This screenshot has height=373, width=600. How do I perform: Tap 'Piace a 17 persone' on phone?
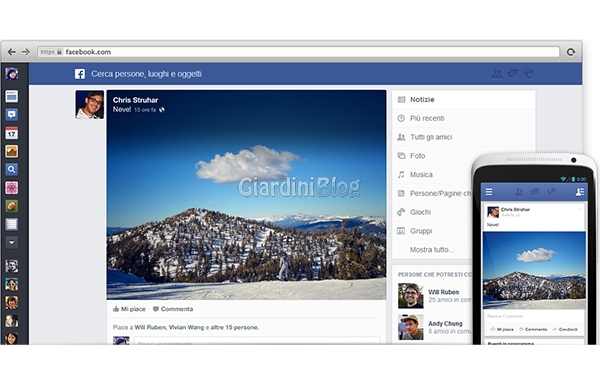[505, 316]
